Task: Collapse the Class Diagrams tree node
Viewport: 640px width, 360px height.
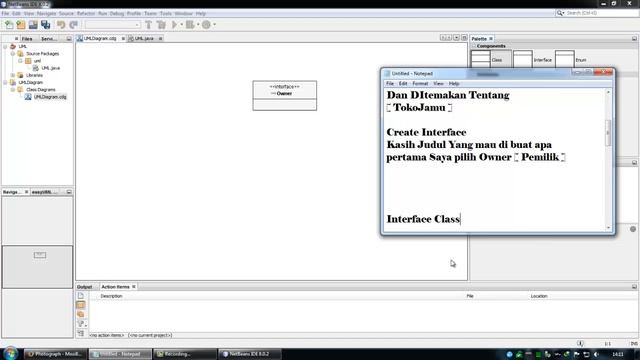Action: point(13,89)
